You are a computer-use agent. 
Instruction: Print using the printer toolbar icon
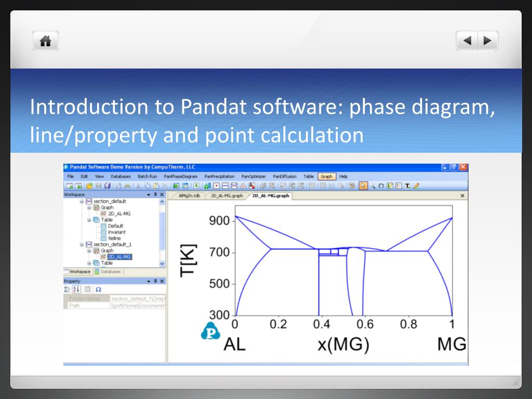click(128, 185)
